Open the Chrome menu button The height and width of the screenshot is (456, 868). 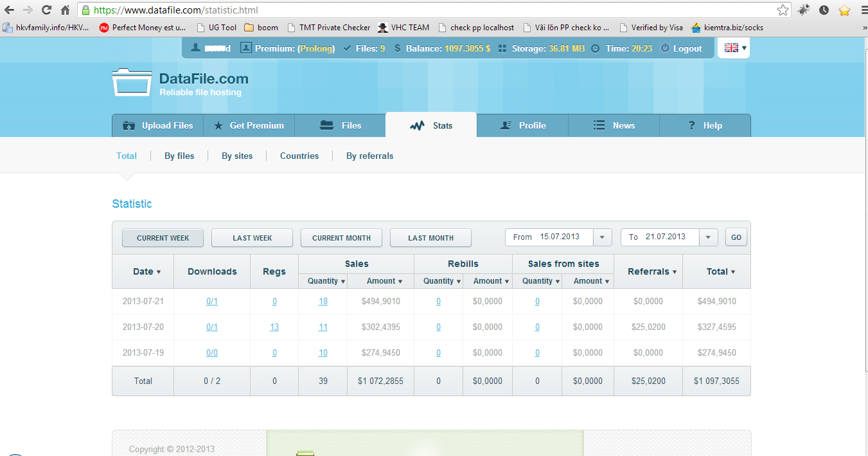863,10
